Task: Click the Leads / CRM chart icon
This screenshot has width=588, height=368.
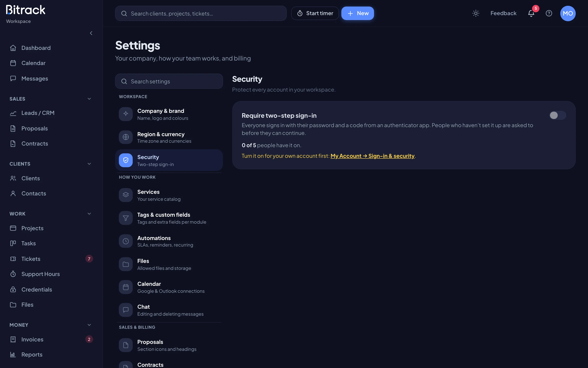Action: [13, 113]
